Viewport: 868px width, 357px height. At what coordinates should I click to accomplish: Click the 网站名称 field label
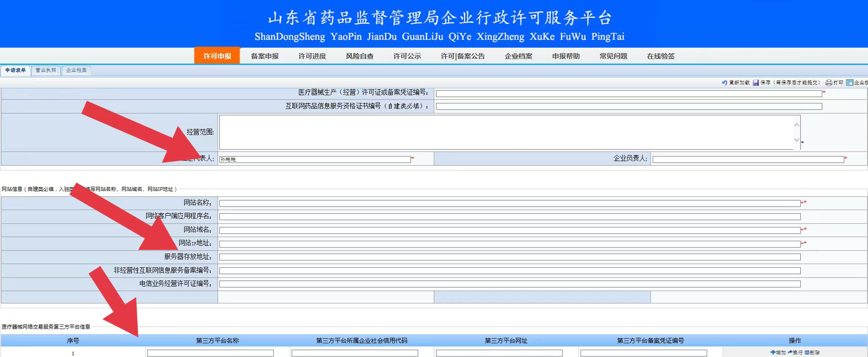(x=197, y=202)
